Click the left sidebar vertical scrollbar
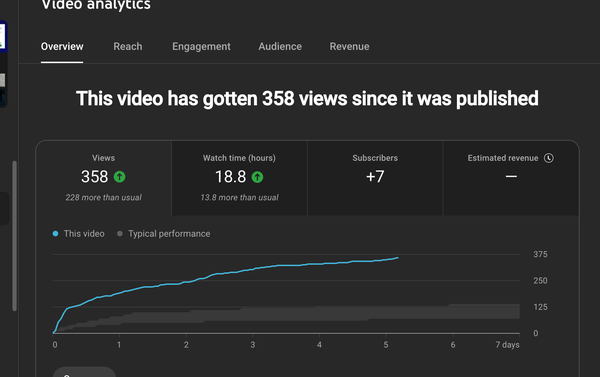Screen dimensions: 600x377 (15, 236)
